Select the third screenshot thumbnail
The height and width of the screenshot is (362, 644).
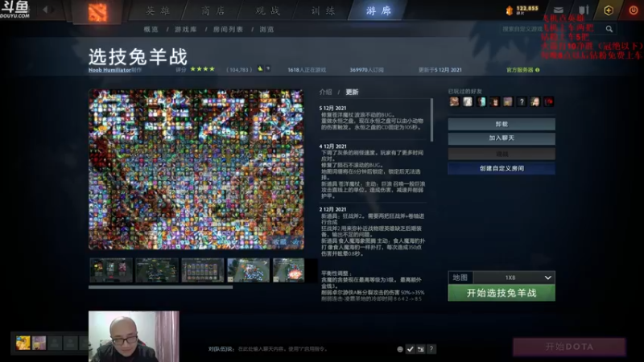point(203,270)
